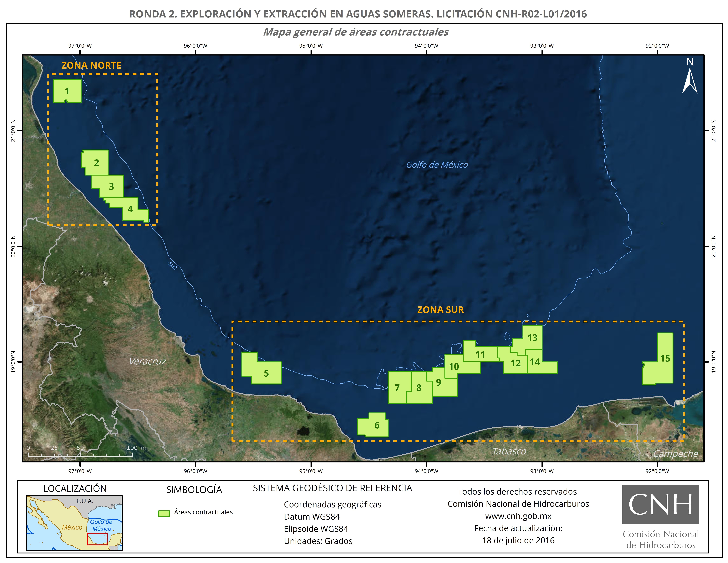The height and width of the screenshot is (563, 728).
Task: Click the north arrow compass icon
Action: (x=689, y=80)
